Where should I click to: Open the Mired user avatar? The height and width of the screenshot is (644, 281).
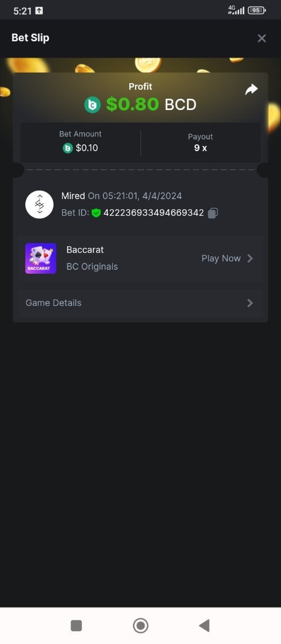[x=40, y=204]
